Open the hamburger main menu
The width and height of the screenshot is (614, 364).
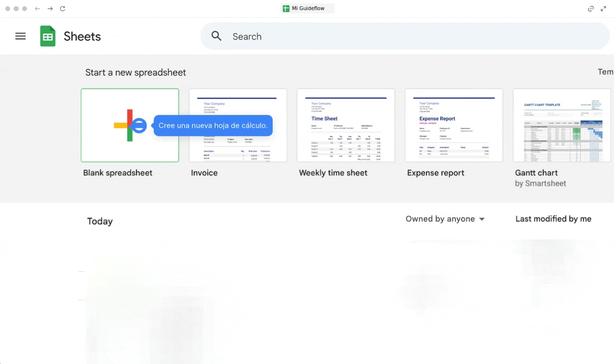click(x=20, y=36)
